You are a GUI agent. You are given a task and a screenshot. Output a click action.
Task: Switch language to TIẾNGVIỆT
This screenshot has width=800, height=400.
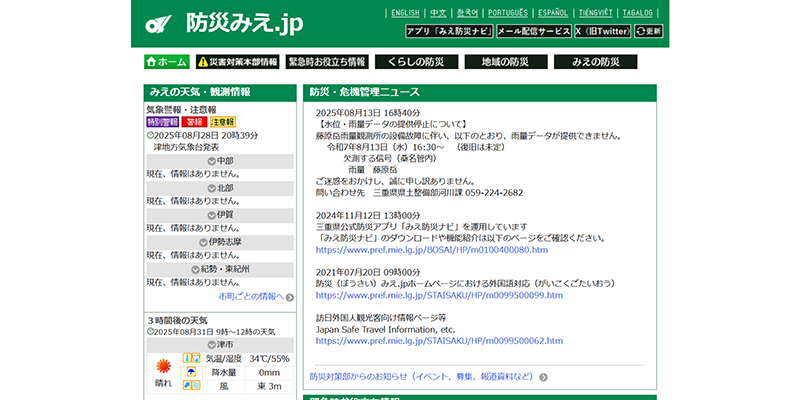595,13
